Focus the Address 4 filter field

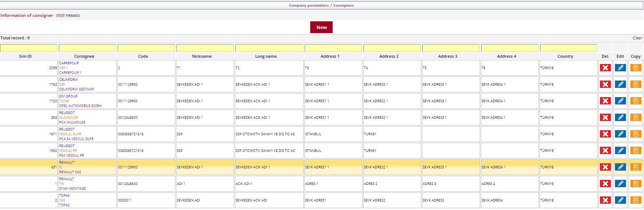(x=510, y=48)
